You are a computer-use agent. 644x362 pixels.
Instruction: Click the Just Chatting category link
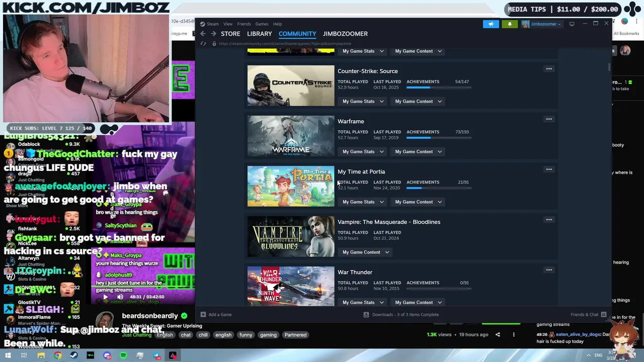coord(136,335)
